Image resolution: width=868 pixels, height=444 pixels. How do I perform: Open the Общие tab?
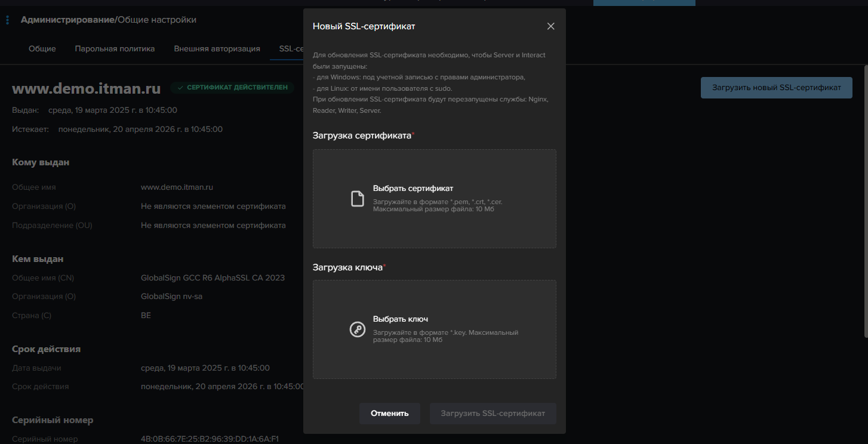(x=42, y=49)
